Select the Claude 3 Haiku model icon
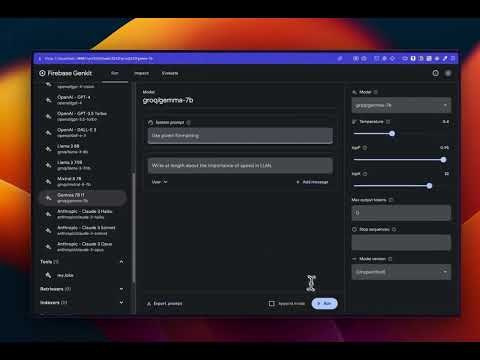Viewport: 480px width, 360px height. 49,214
